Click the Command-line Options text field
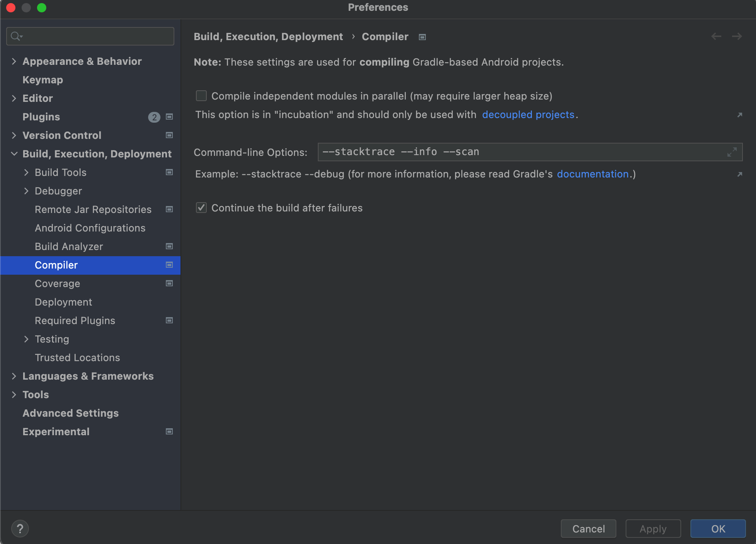This screenshot has width=756, height=544. 521,152
